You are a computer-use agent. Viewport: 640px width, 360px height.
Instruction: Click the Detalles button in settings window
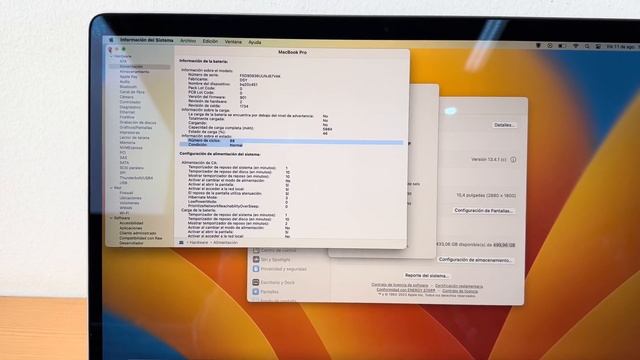pyautogui.click(x=504, y=125)
